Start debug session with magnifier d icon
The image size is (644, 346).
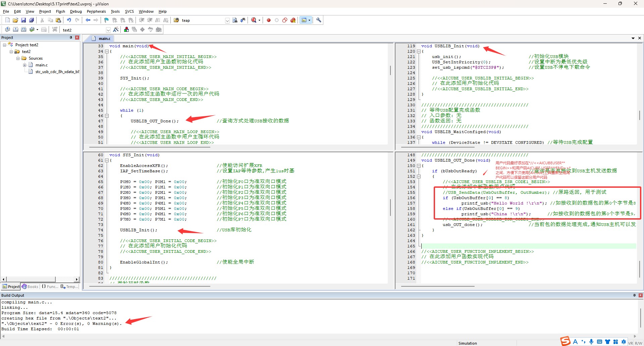pyautogui.click(x=254, y=20)
